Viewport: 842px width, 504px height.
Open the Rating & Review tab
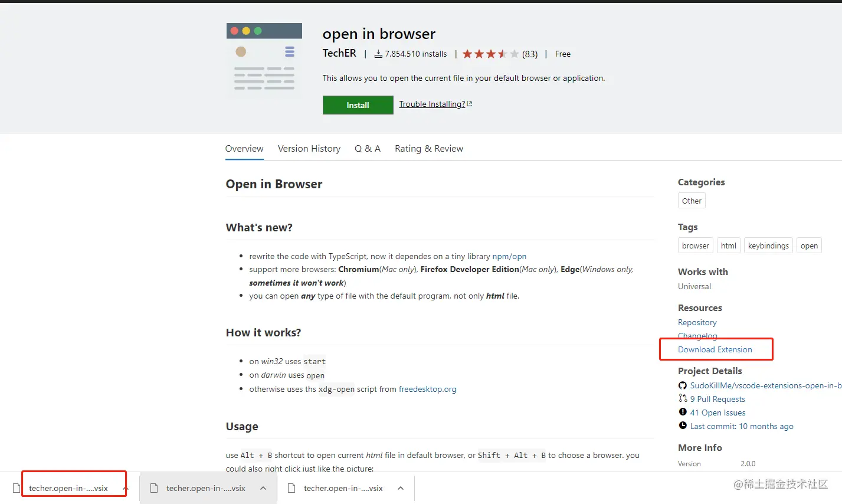coord(429,149)
